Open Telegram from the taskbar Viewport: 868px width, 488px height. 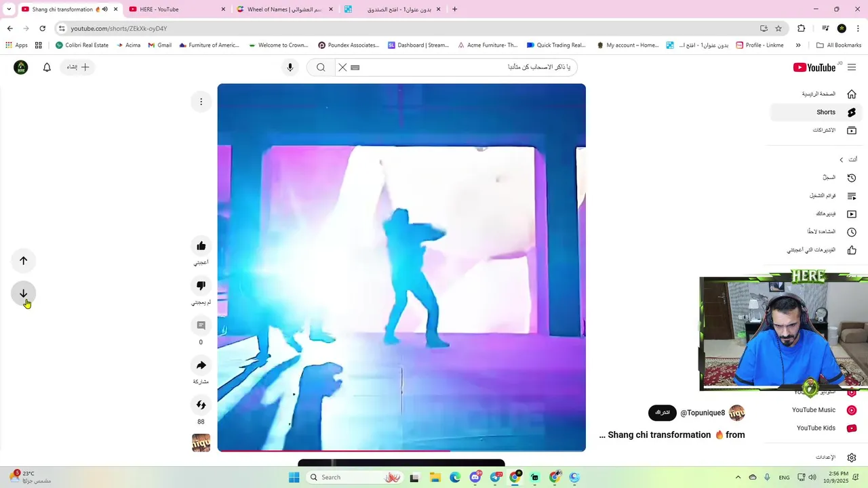click(495, 477)
